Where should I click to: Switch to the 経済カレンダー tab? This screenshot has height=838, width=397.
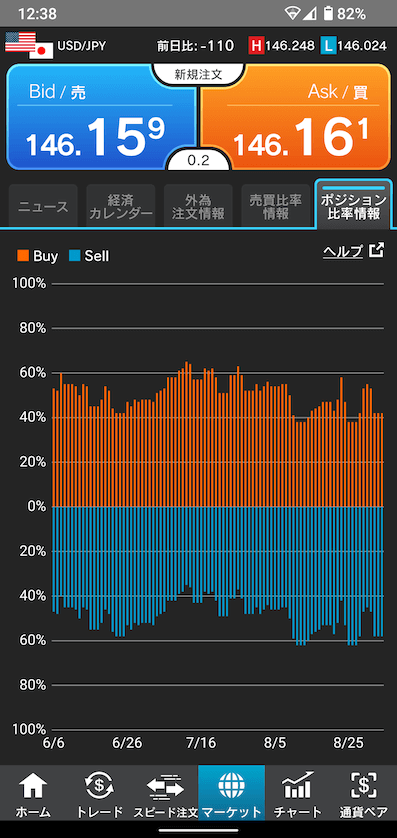[121, 206]
